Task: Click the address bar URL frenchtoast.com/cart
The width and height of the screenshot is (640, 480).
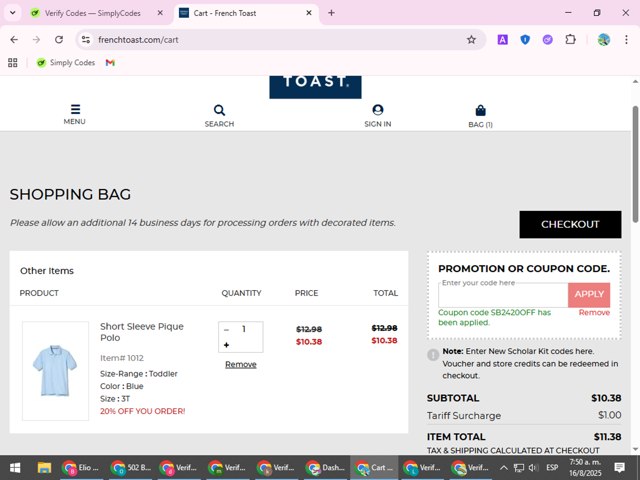Action: (138, 40)
